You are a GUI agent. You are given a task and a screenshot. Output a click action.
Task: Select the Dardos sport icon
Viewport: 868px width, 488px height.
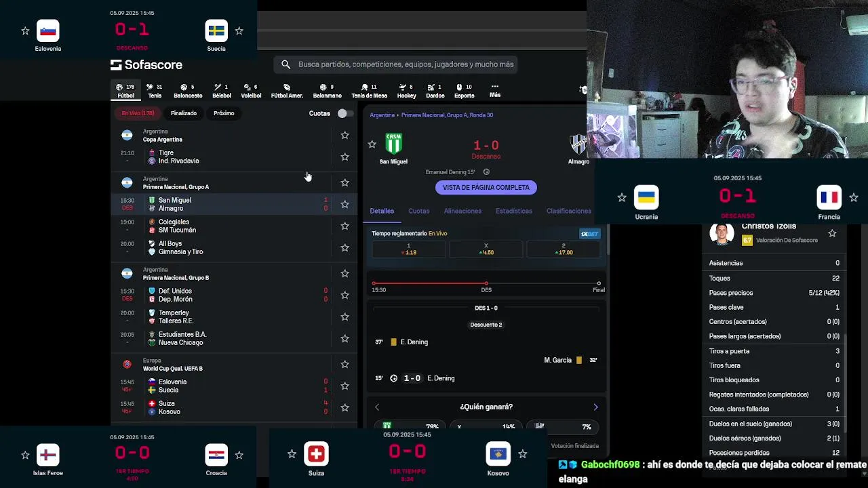pos(435,91)
